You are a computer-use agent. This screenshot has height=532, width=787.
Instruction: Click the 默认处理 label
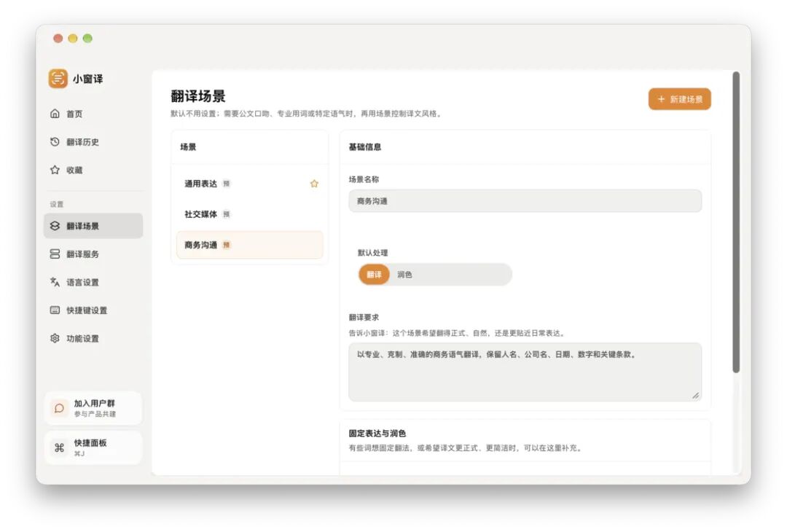point(372,252)
